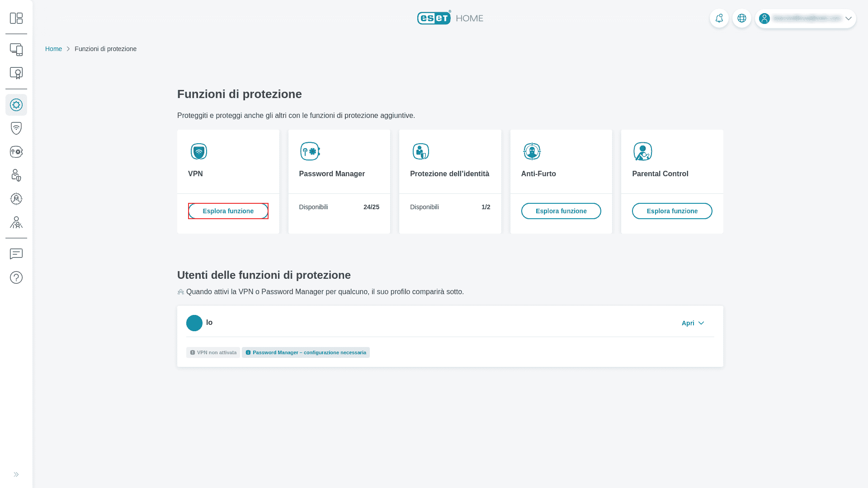This screenshot has width=868, height=488.
Task: Open the user account dropdown
Action: (x=806, y=19)
